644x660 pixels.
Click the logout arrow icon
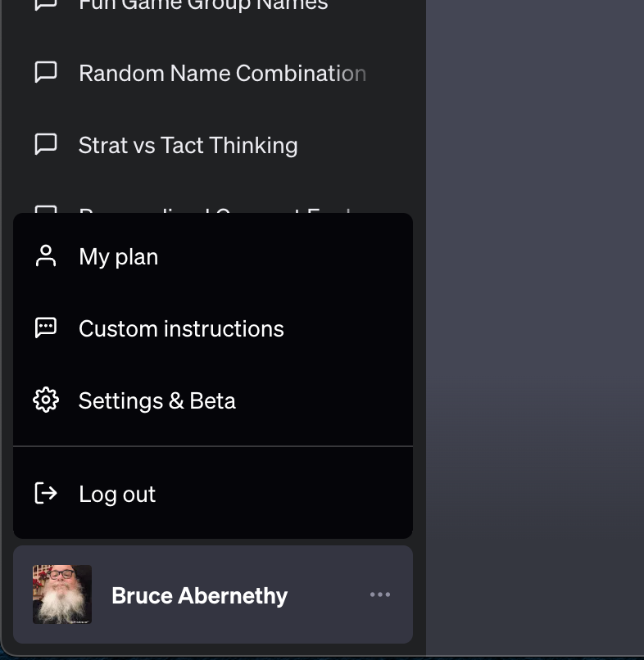coord(46,493)
